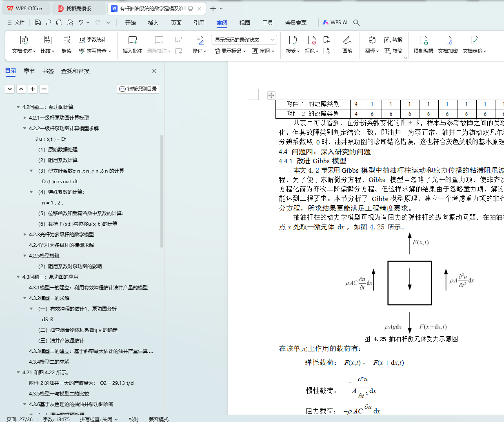The width and height of the screenshot is (504, 422).
Task: Click the Undo arrow icon
Action: click(x=81, y=22)
